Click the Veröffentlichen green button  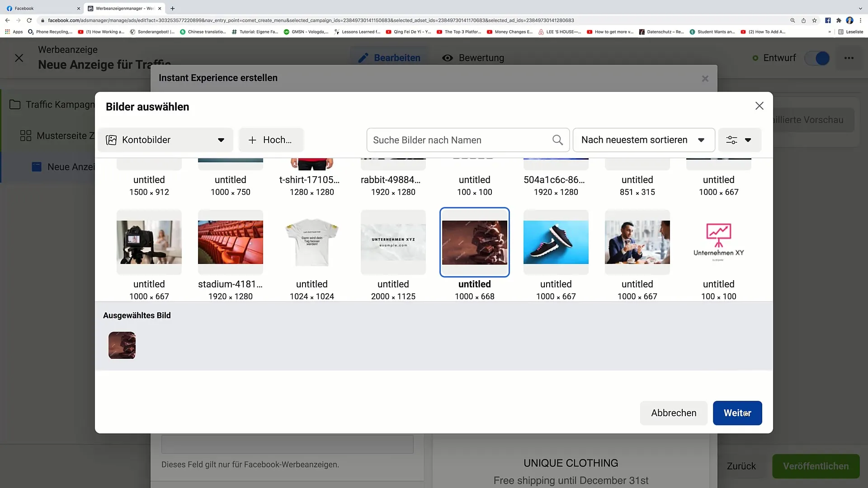click(816, 466)
